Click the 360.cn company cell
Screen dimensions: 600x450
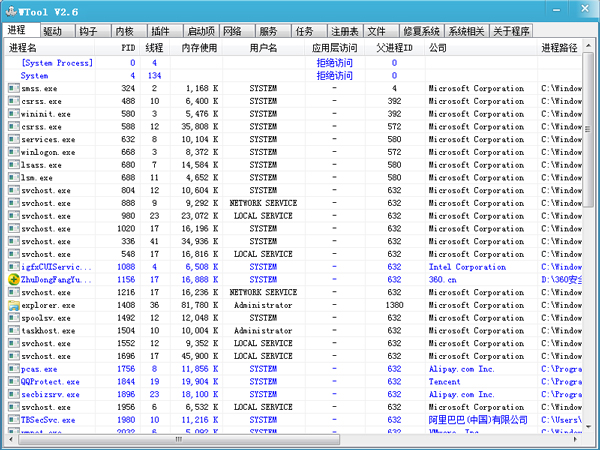[x=442, y=280]
